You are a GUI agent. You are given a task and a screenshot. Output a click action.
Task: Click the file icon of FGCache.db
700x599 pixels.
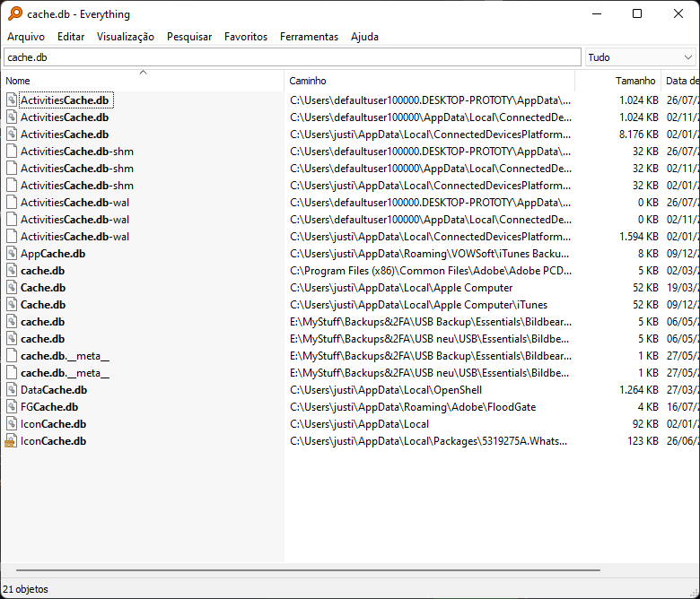tap(12, 407)
